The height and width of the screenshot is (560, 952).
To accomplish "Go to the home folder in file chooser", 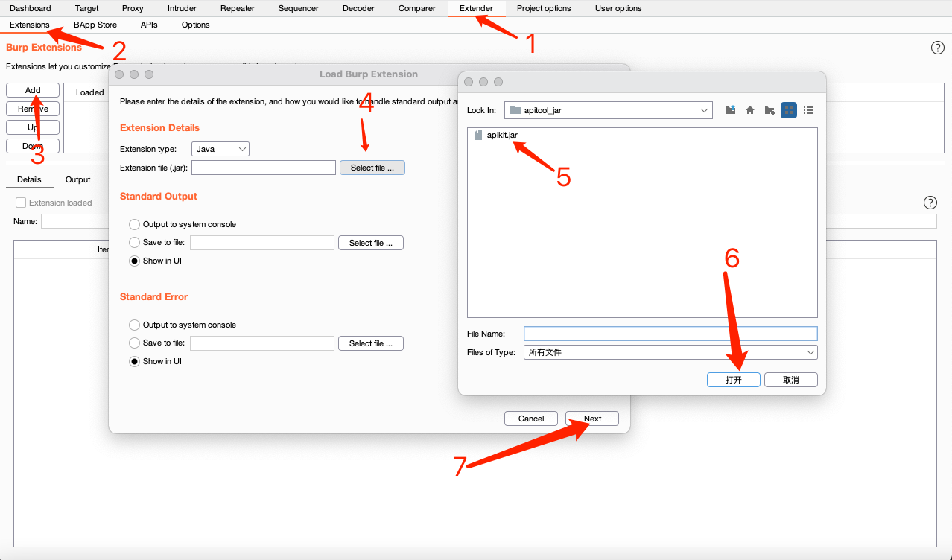I will point(750,110).
